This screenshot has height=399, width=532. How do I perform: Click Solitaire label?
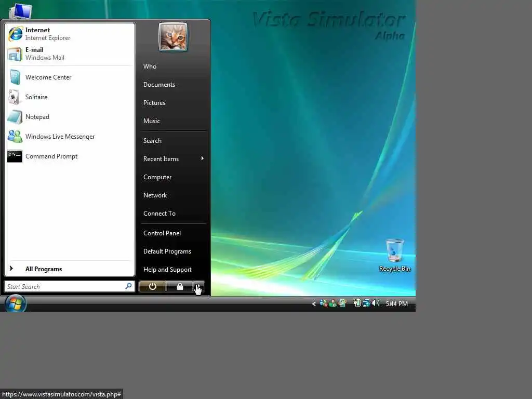tap(36, 97)
